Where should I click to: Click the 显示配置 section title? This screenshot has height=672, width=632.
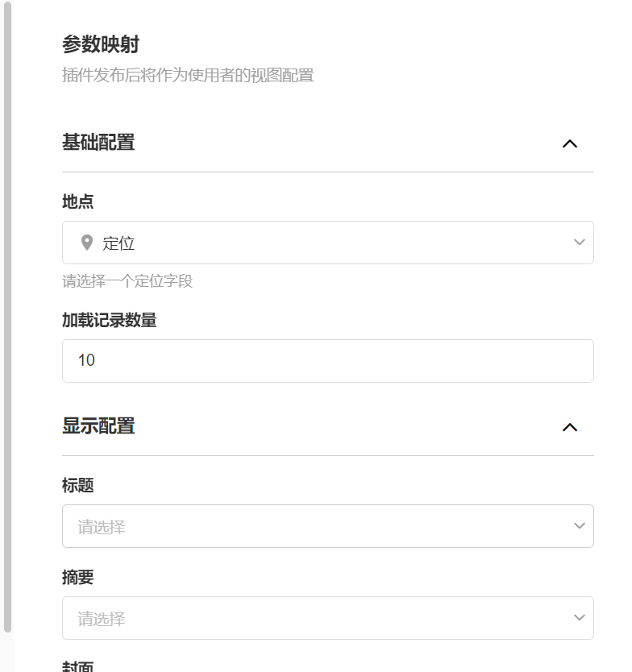[x=98, y=426]
